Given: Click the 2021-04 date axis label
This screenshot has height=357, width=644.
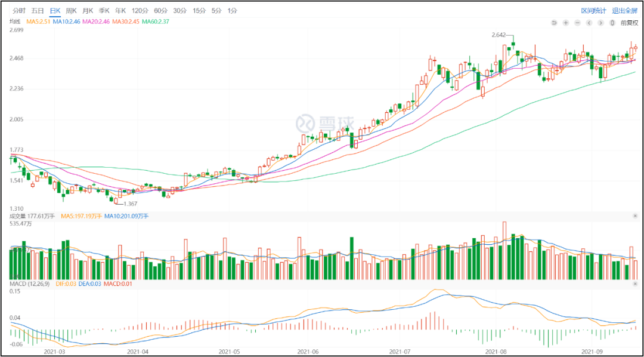Looking at the screenshot, I should coord(138,352).
